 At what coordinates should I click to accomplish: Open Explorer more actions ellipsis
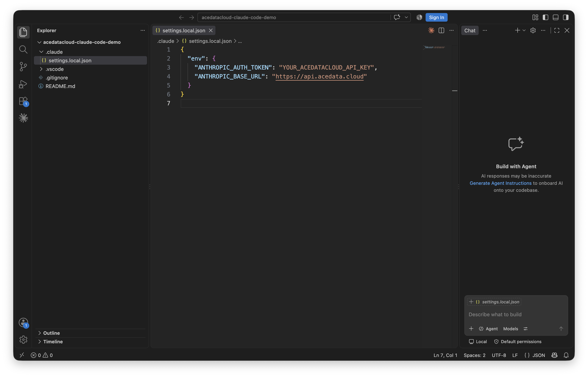click(x=143, y=30)
